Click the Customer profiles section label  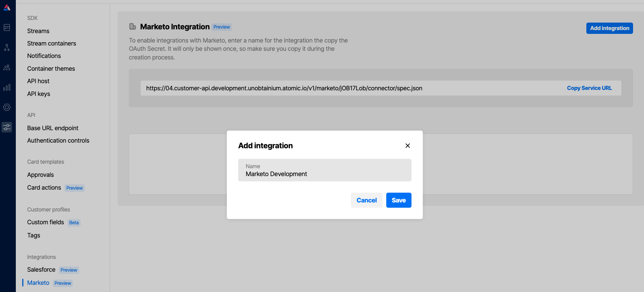(x=49, y=210)
